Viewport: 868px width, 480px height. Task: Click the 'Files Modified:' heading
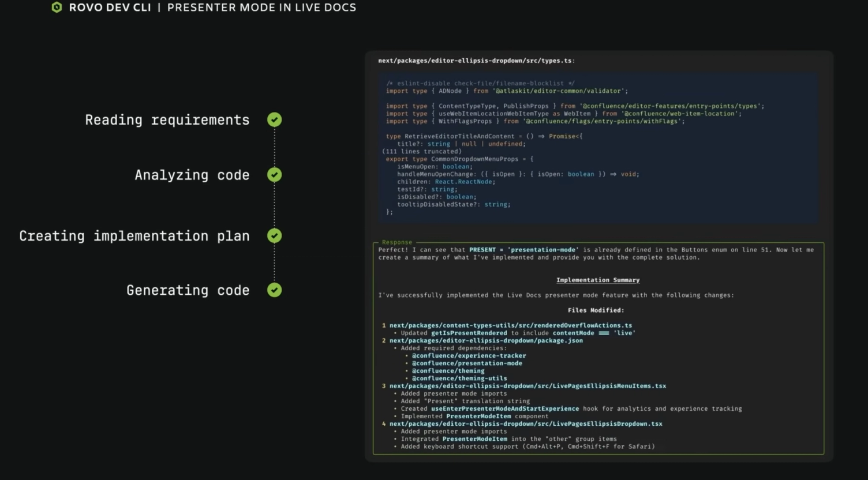click(x=596, y=310)
